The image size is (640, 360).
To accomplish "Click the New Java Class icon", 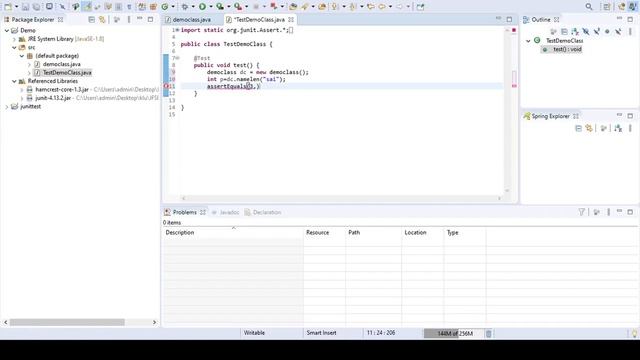I will point(165,7).
